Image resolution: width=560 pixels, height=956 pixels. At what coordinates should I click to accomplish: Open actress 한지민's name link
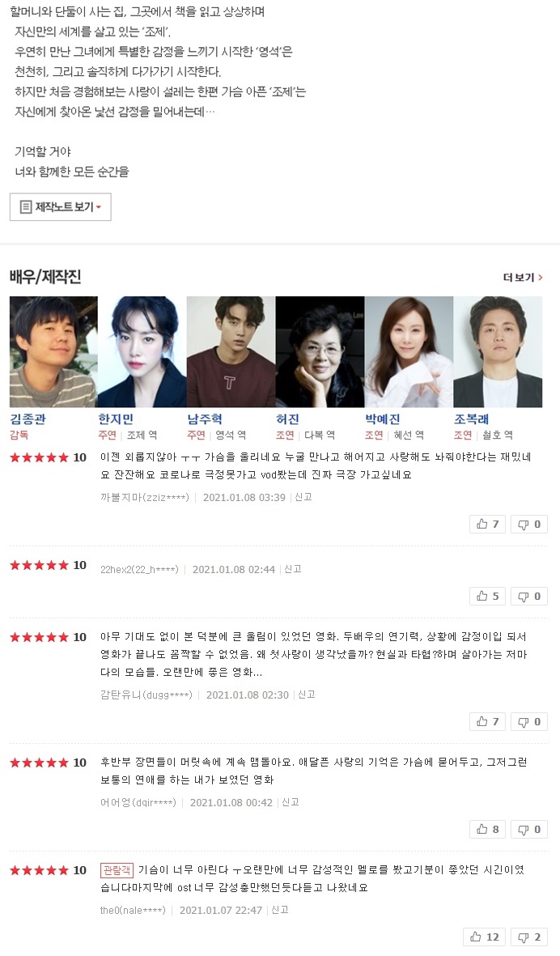coord(116,419)
